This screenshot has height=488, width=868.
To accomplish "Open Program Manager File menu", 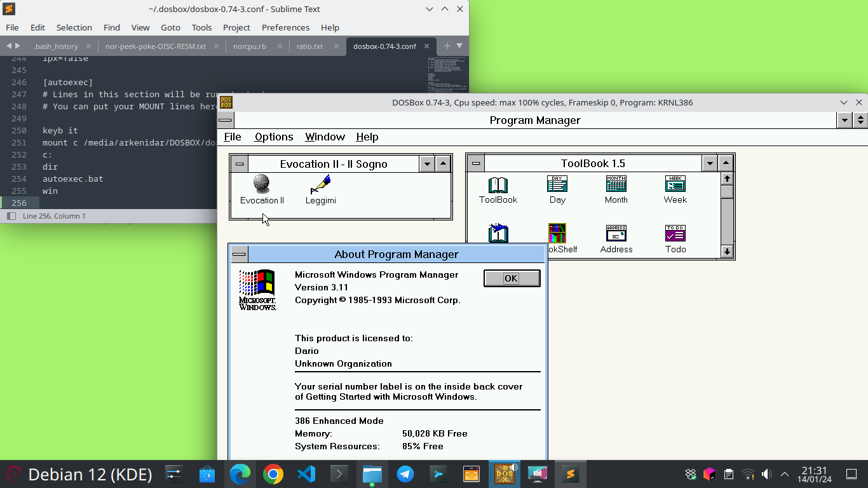I will point(233,137).
